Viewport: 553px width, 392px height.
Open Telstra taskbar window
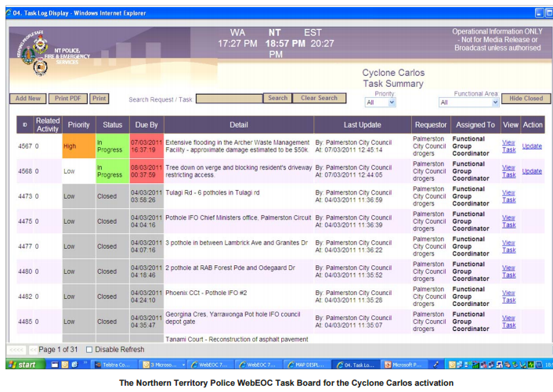(x=114, y=365)
